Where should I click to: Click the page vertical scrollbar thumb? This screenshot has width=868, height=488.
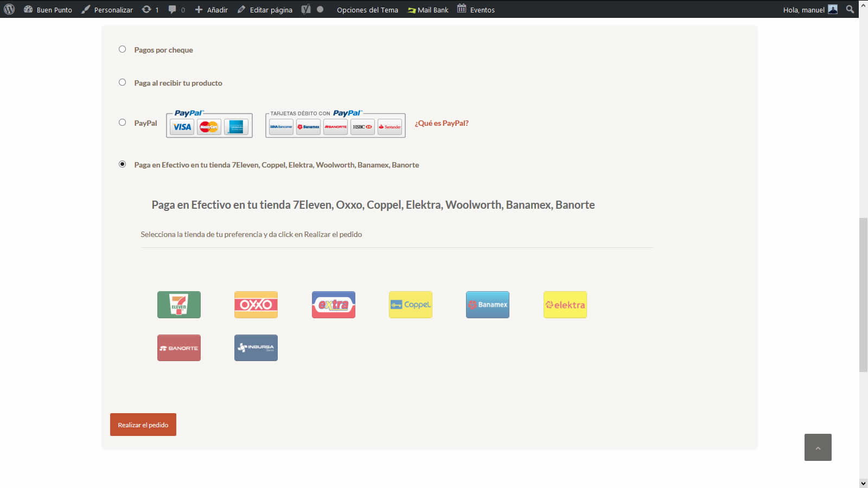[863, 294]
